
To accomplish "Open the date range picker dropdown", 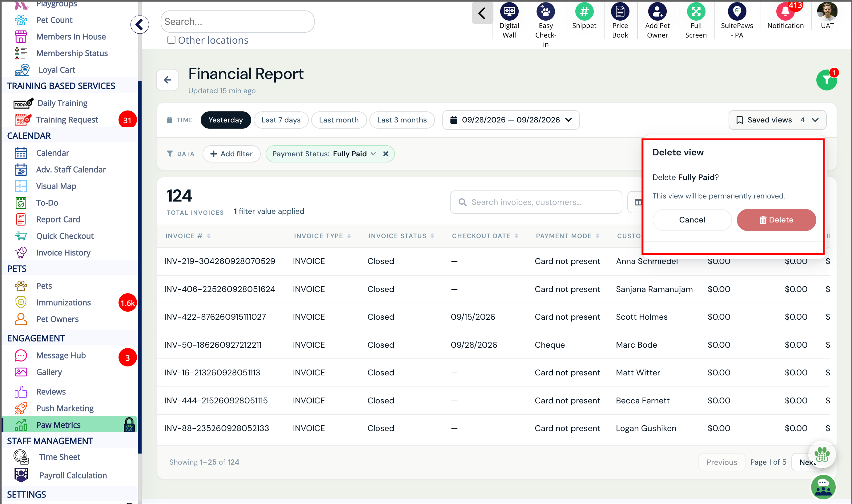I will tap(511, 120).
